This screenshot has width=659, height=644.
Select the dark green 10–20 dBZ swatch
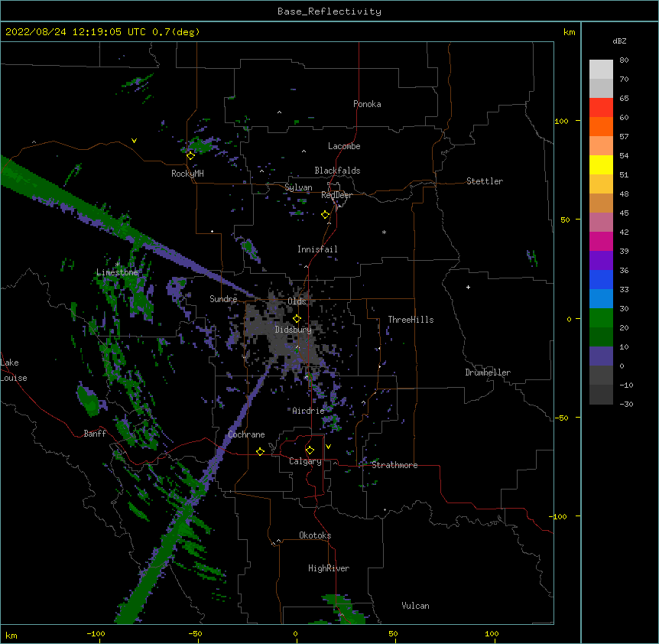[x=601, y=337]
